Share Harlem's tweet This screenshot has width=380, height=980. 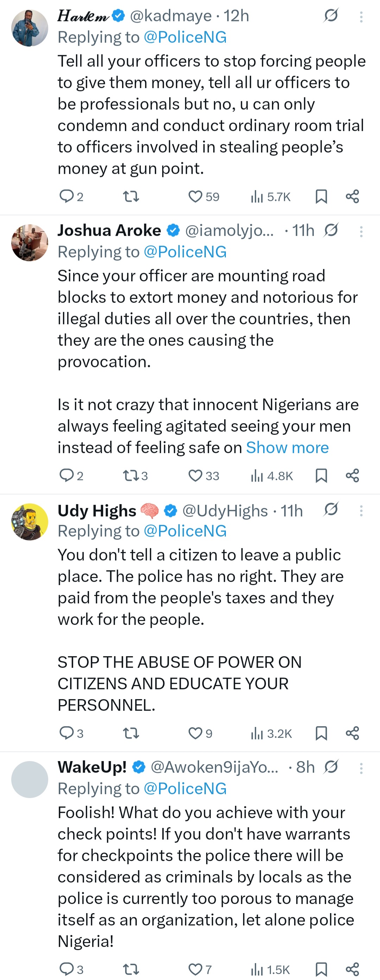(x=352, y=197)
